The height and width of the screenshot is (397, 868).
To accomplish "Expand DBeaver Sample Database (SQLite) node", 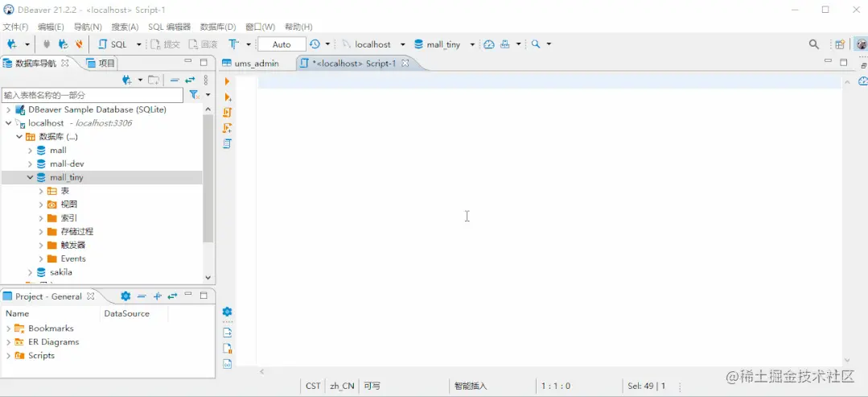I will coord(8,110).
